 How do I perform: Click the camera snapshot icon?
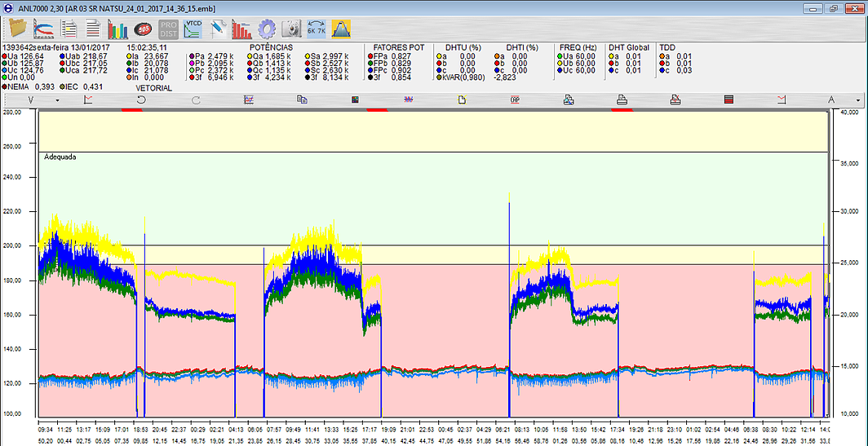click(291, 29)
